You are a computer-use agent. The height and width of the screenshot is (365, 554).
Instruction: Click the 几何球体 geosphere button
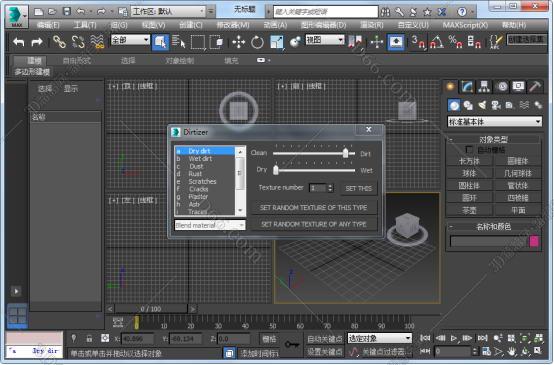[x=518, y=173]
